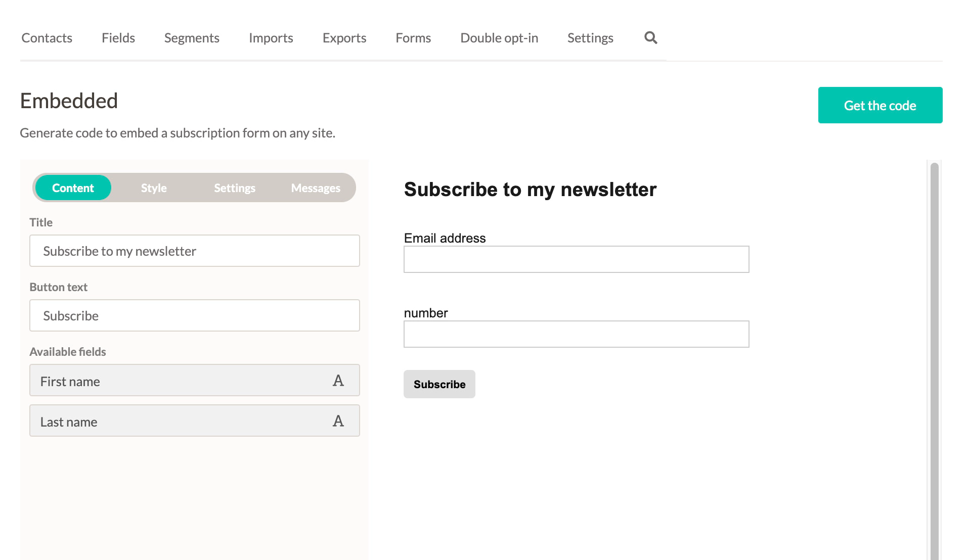Switch to the Messages tab
This screenshot has width=968, height=560.
pos(316,188)
